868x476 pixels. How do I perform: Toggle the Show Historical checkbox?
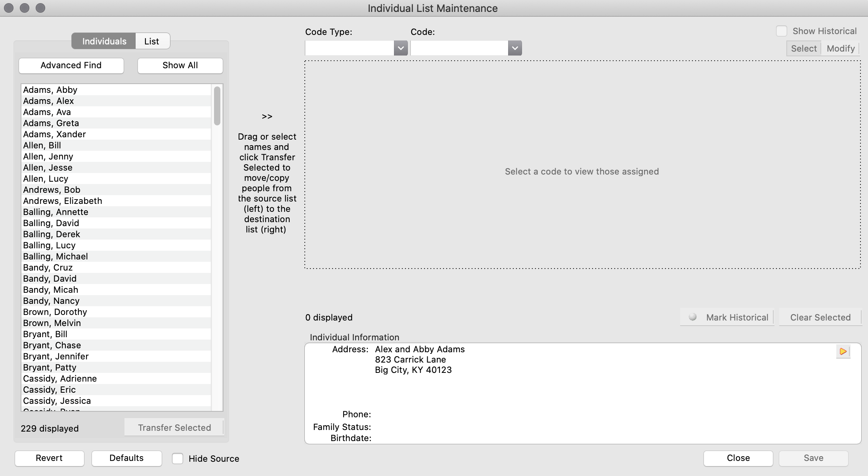pyautogui.click(x=781, y=31)
